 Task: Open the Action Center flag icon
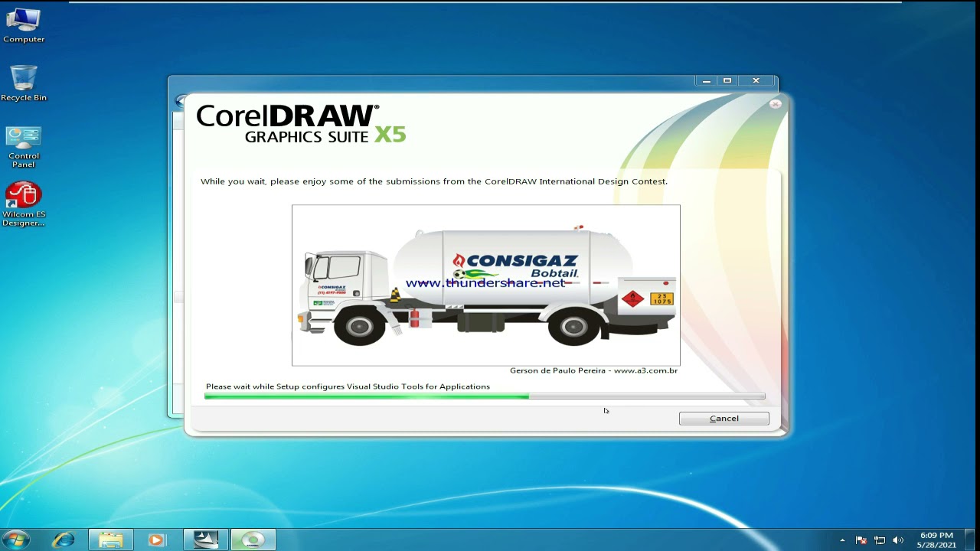tap(861, 540)
